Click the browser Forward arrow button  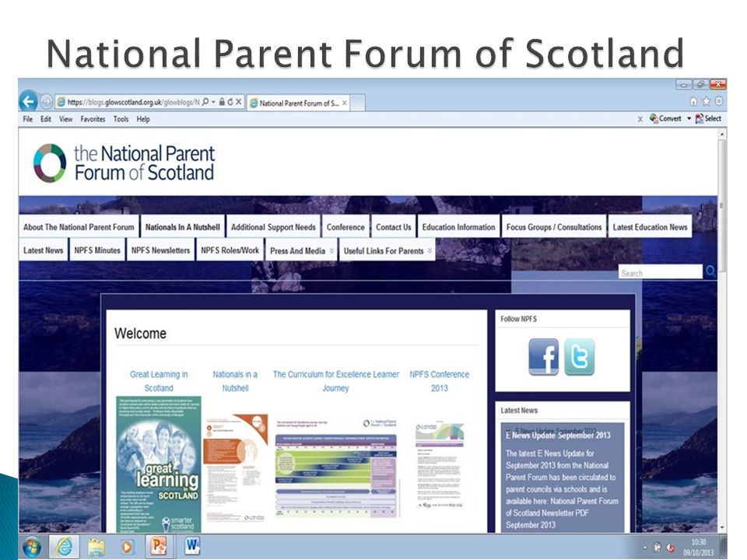click(46, 101)
